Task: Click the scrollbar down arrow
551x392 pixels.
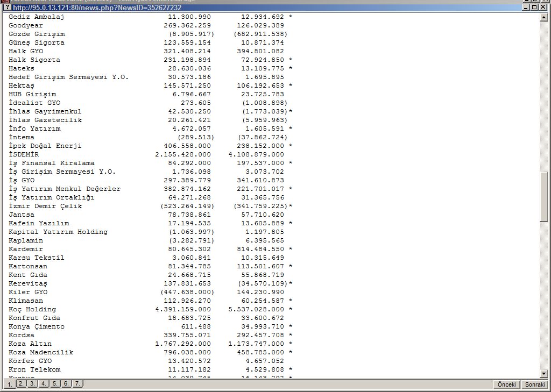Action: (x=544, y=374)
